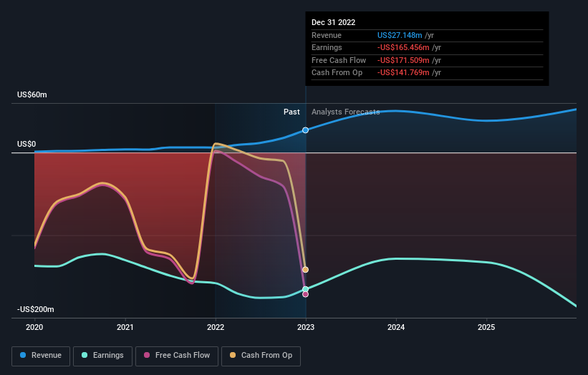
Task: Click the -US$141.769m cash from op value
Action: pyautogui.click(x=403, y=73)
